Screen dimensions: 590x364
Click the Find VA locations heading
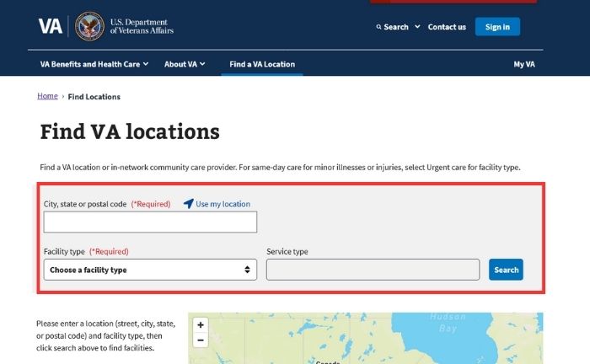(x=130, y=131)
